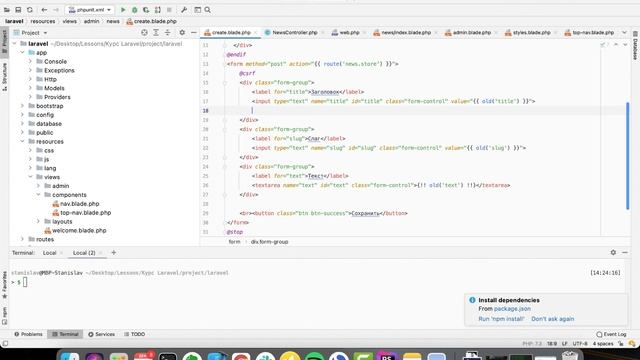This screenshot has width=640, height=360.
Task: Close the create.blade.php tab
Action: (x=256, y=33)
